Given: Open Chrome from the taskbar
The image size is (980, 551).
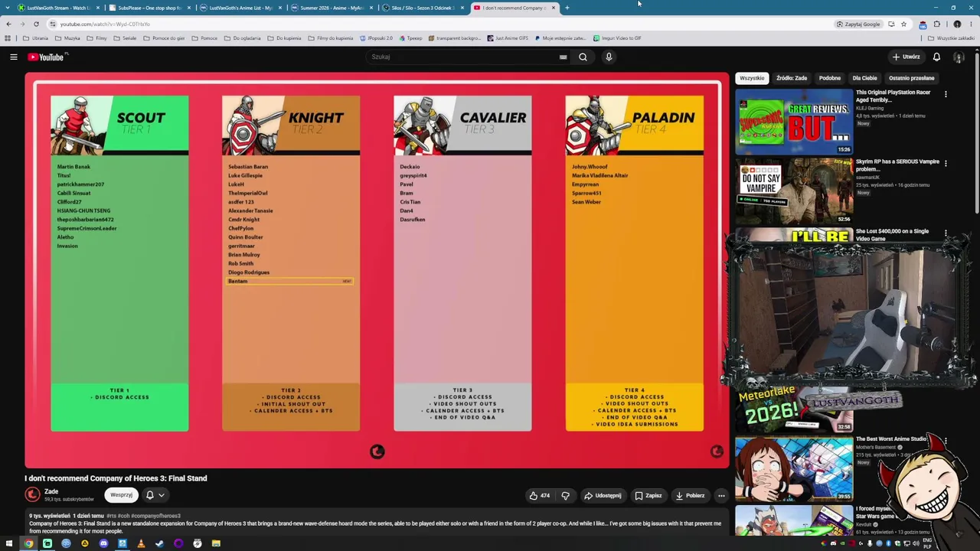Looking at the screenshot, I should (28, 543).
